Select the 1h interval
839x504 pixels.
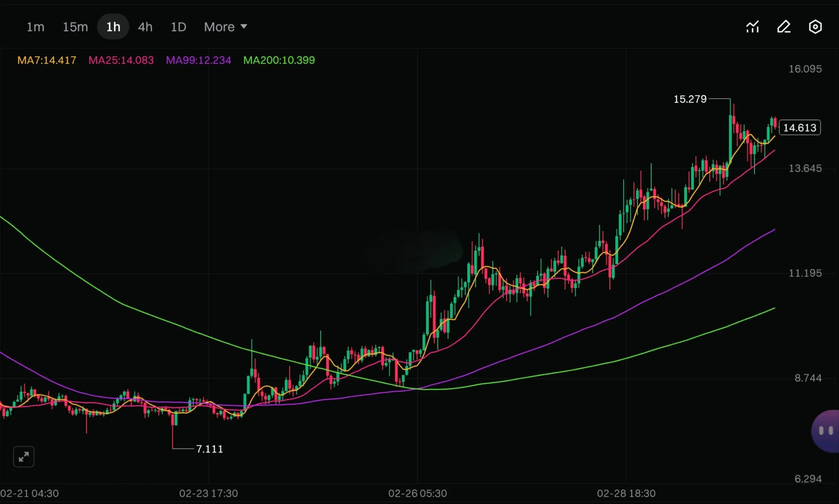113,27
